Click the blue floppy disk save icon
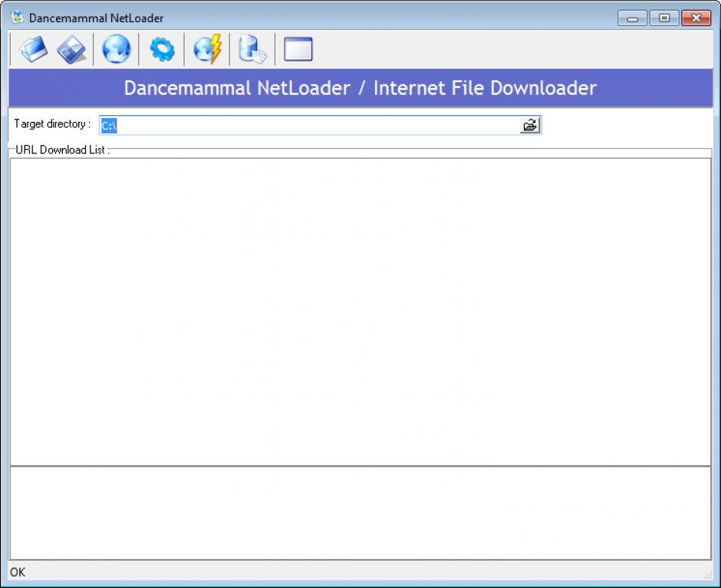Viewport: 721px width, 588px height. (x=72, y=50)
